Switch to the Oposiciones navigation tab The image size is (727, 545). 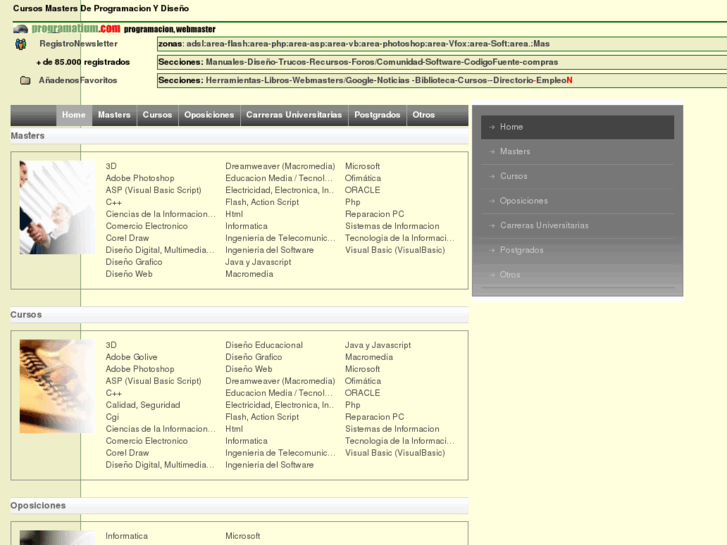(209, 115)
